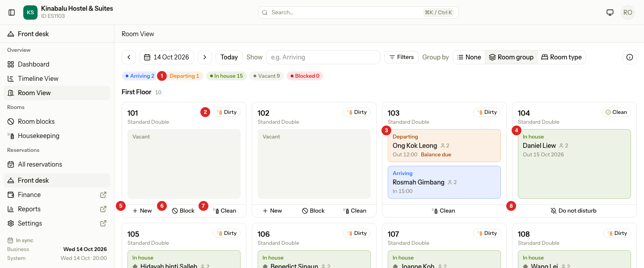The height and width of the screenshot is (268, 644).
Task: Click room 106 Dirty status badge
Action: (357, 233)
